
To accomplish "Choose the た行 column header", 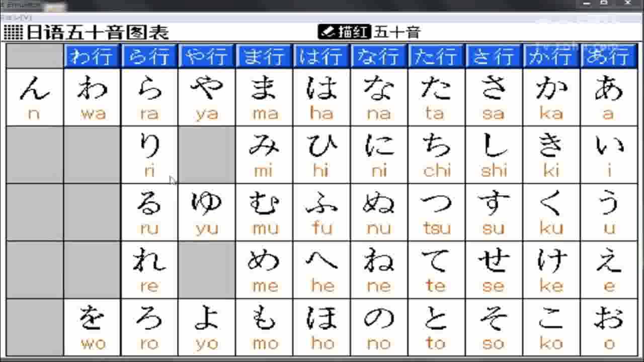I will [436, 56].
